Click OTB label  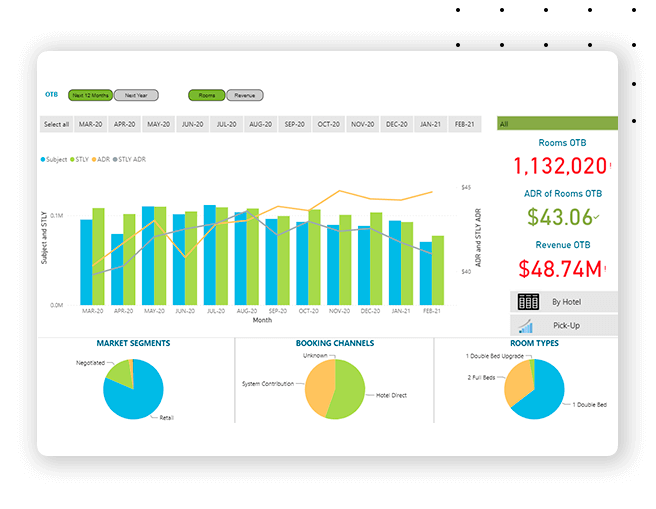(x=51, y=95)
